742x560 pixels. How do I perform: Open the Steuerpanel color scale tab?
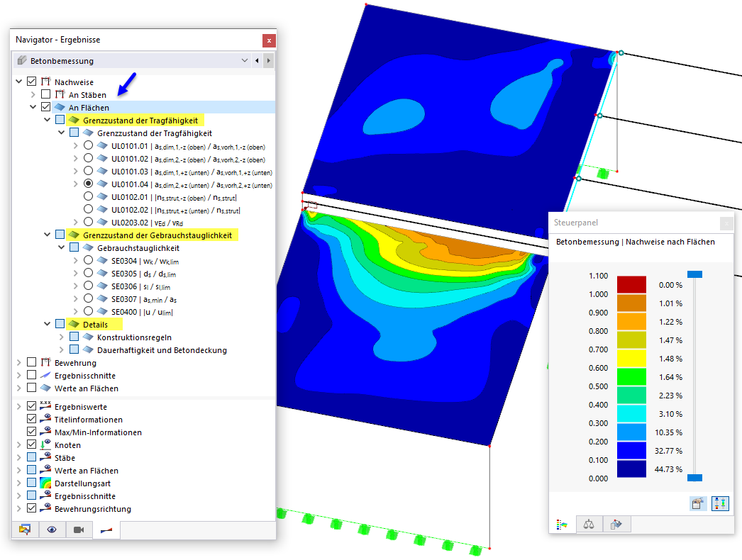(x=563, y=525)
